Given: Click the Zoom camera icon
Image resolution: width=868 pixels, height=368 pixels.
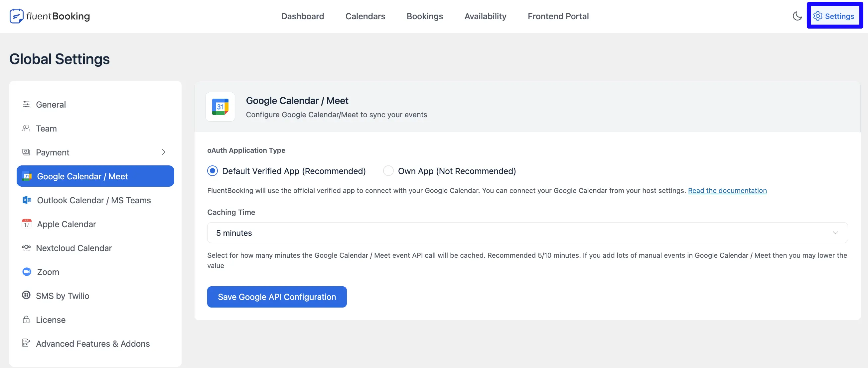Looking at the screenshot, I should tap(27, 271).
